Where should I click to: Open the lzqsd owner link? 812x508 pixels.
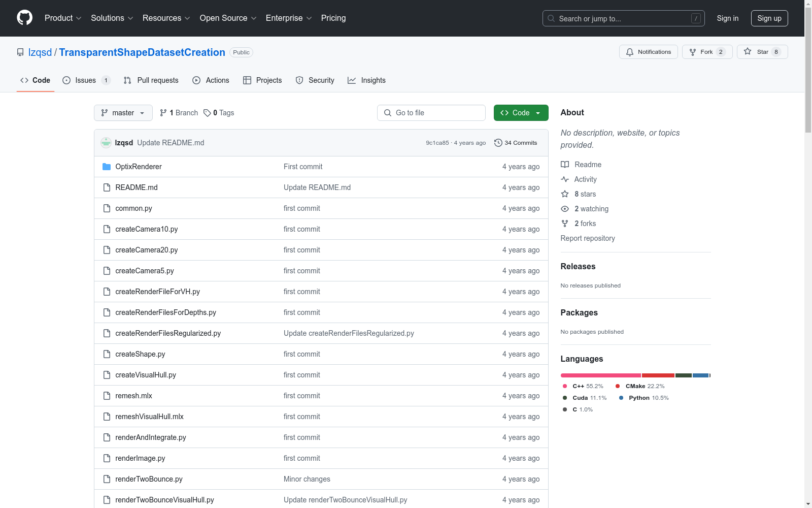click(40, 52)
